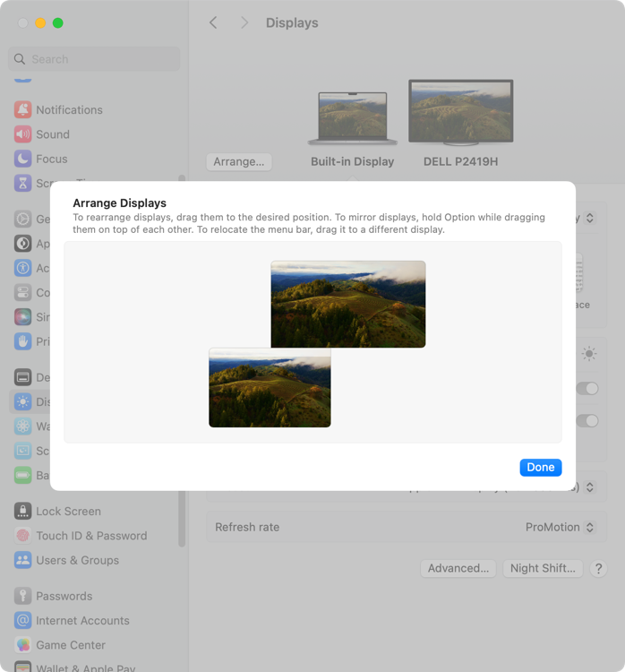Click the search magnifier icon
The width and height of the screenshot is (625, 672).
click(20, 59)
